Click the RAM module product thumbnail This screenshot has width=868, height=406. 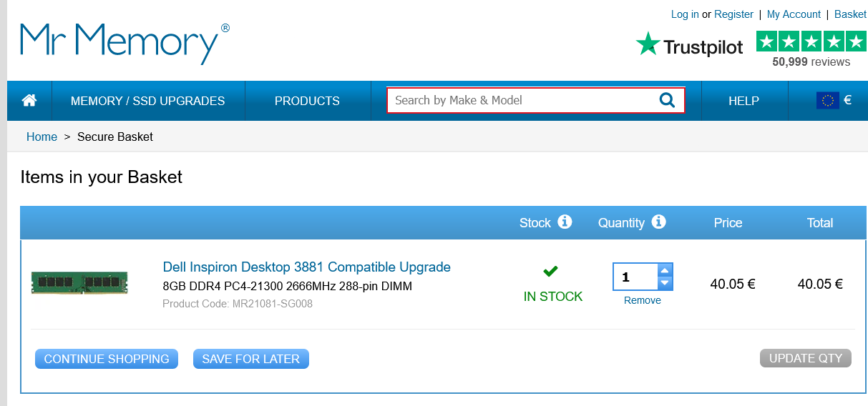(79, 282)
